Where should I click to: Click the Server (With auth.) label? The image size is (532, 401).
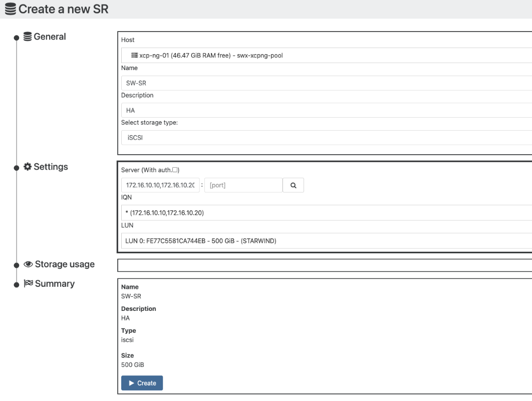coord(150,170)
